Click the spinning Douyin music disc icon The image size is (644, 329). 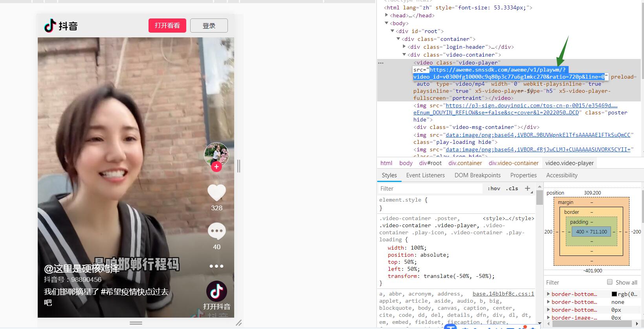tap(217, 291)
